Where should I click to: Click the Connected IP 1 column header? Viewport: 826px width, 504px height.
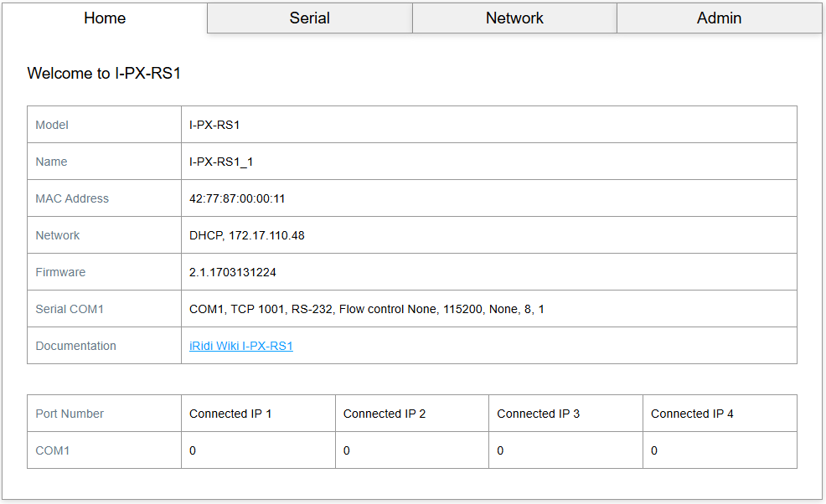230,414
